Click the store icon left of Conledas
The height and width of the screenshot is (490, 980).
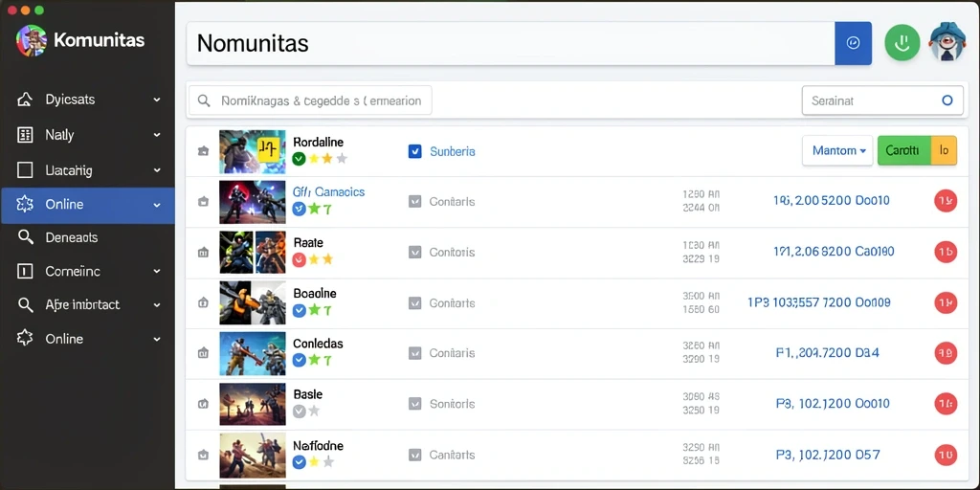tap(203, 353)
